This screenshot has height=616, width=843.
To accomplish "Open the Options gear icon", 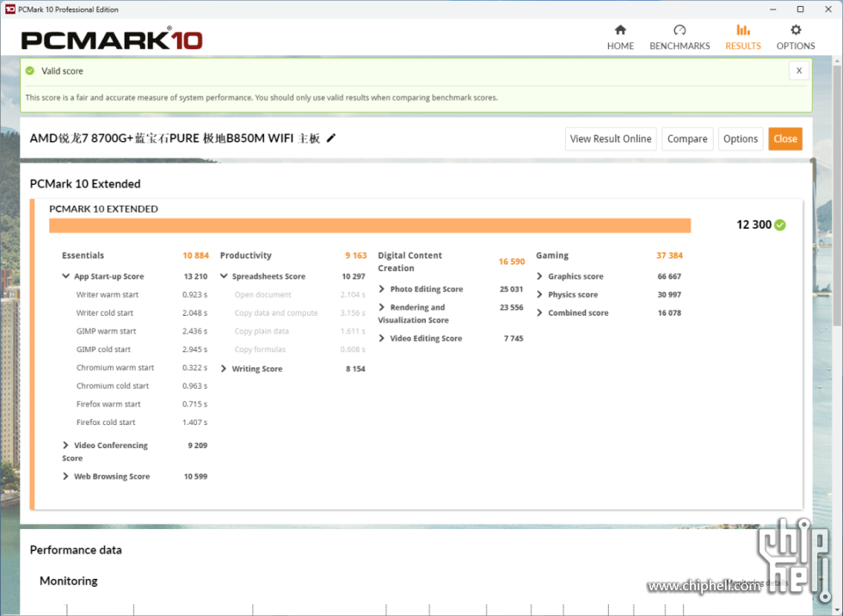I will (x=796, y=30).
